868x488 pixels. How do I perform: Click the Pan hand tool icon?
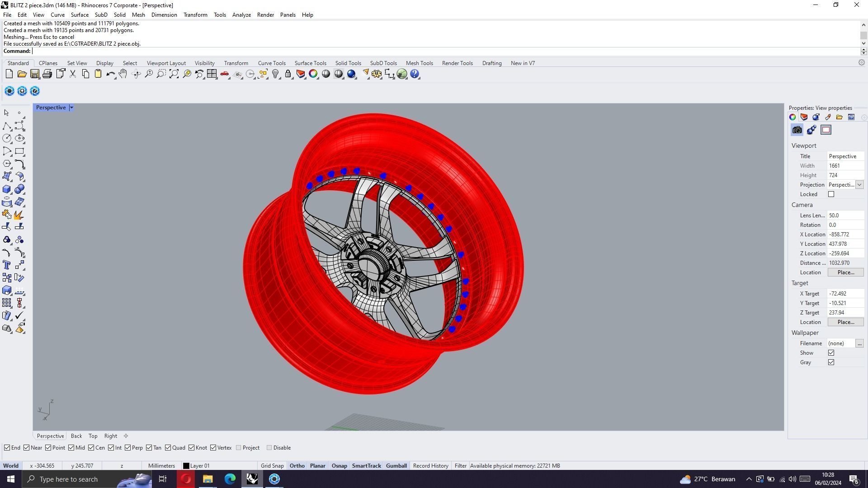123,74
